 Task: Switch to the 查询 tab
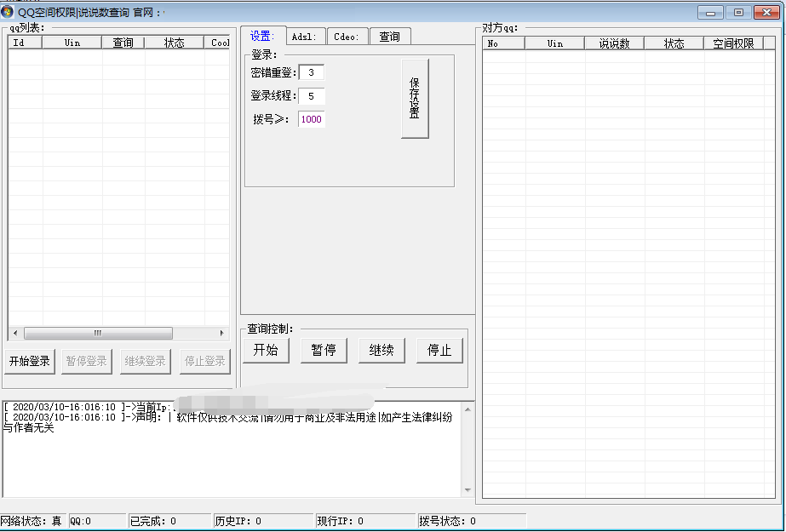click(390, 37)
